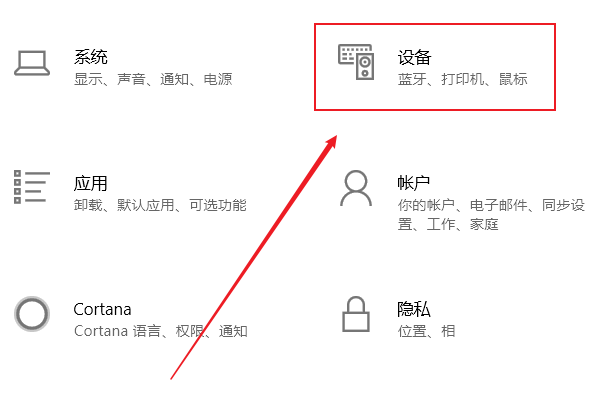
Task: Open the 隐私 settings heading
Action: tap(414, 309)
